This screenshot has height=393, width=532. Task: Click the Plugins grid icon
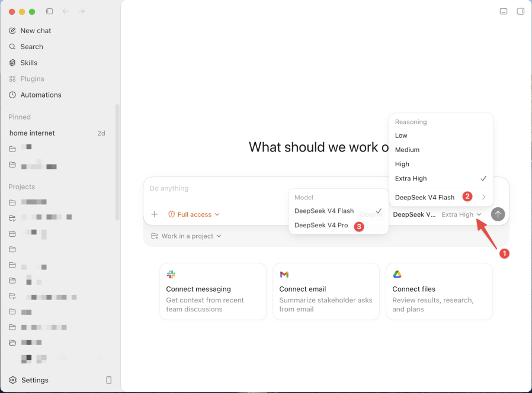pyautogui.click(x=12, y=79)
